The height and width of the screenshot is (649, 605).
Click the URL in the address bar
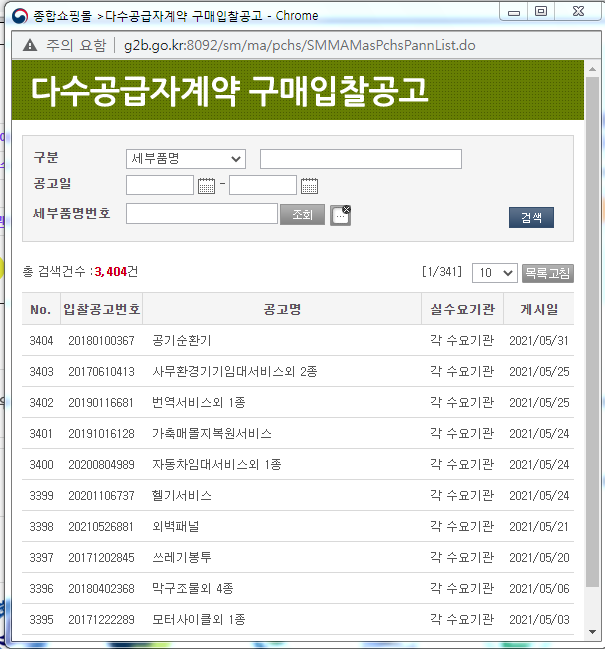pos(300,45)
